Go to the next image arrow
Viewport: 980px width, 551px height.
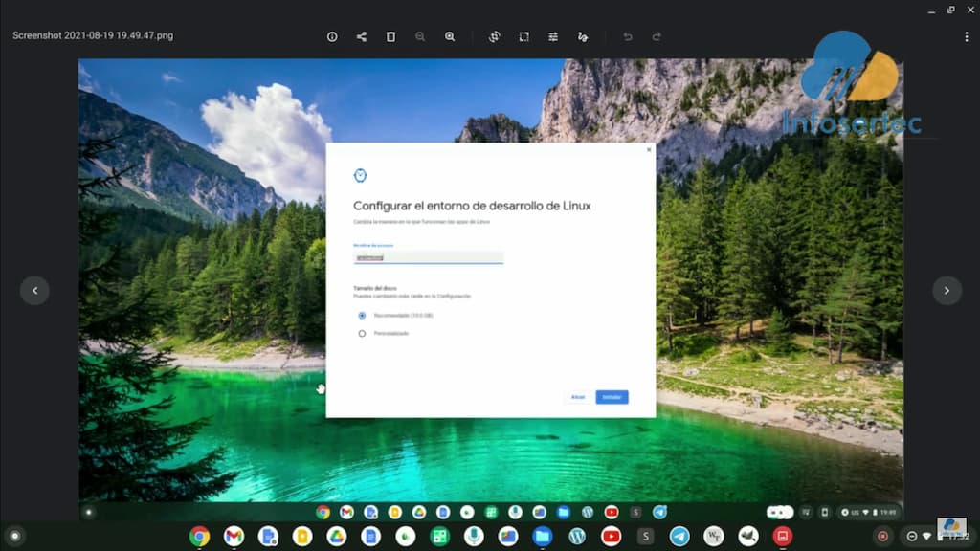click(947, 291)
